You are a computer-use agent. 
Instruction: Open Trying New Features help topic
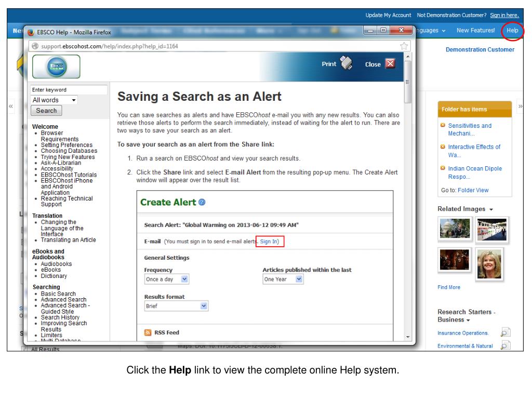(x=68, y=157)
